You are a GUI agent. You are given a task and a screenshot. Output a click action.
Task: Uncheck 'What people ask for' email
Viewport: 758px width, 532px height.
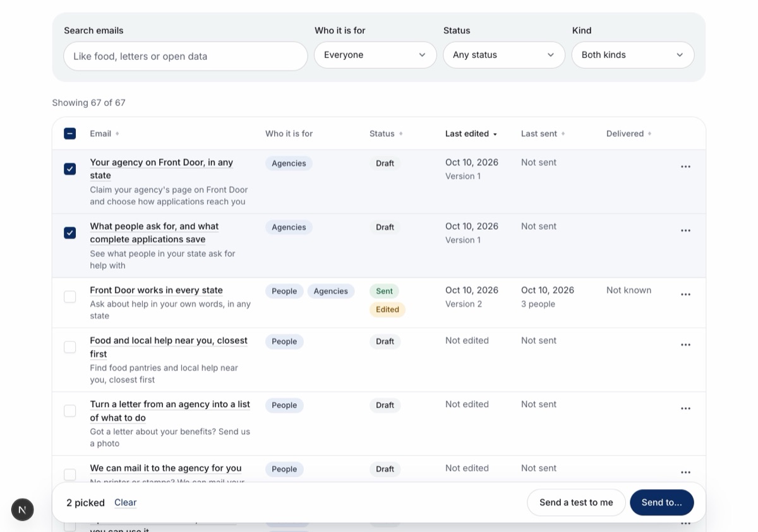click(x=70, y=233)
